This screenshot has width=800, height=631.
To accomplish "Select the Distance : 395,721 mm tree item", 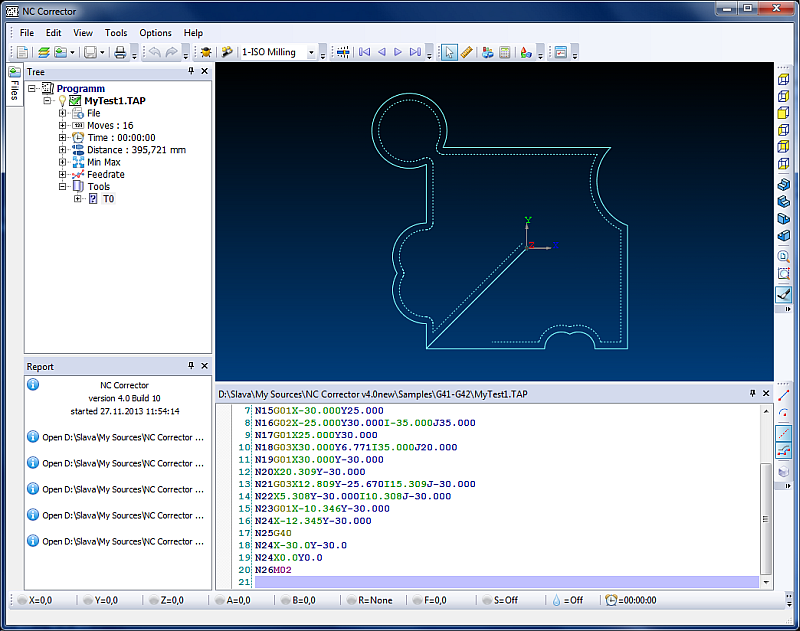I will [x=136, y=150].
